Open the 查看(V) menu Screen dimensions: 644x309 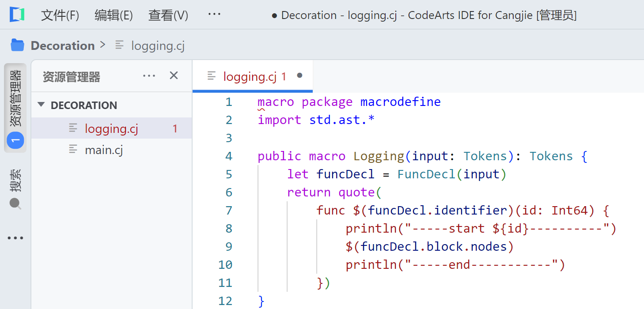point(168,15)
